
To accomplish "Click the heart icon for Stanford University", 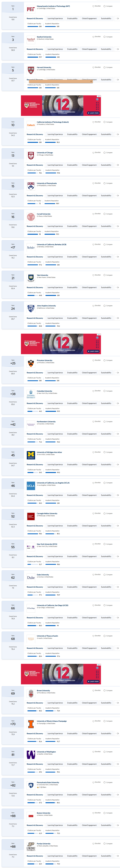I will tap(93, 37).
